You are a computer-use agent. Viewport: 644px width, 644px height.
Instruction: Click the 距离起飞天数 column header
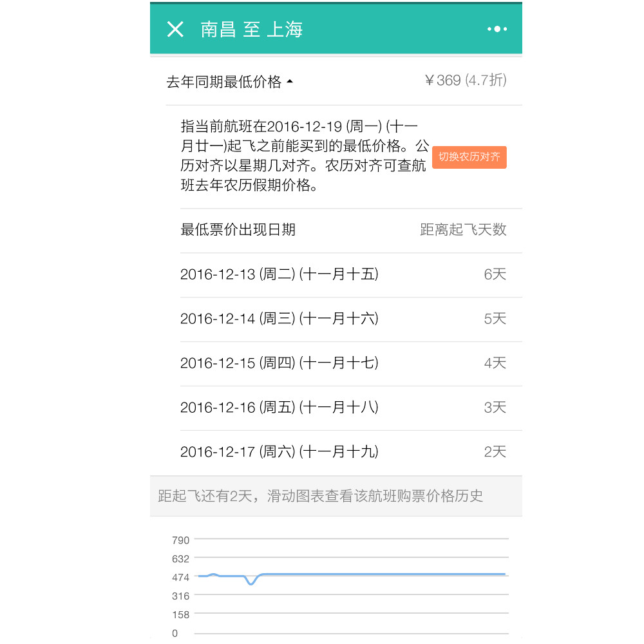[x=463, y=230]
